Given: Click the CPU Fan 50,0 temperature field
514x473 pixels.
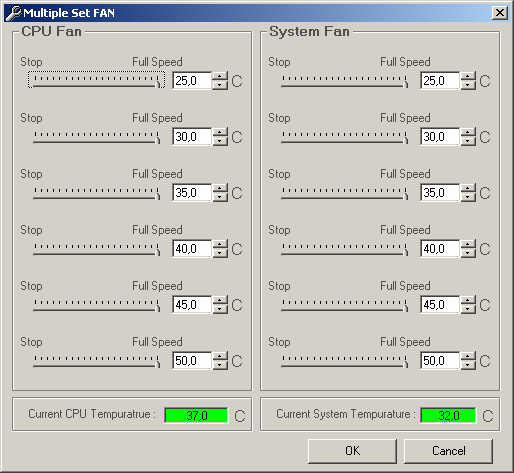Looking at the screenshot, I should point(192,361).
